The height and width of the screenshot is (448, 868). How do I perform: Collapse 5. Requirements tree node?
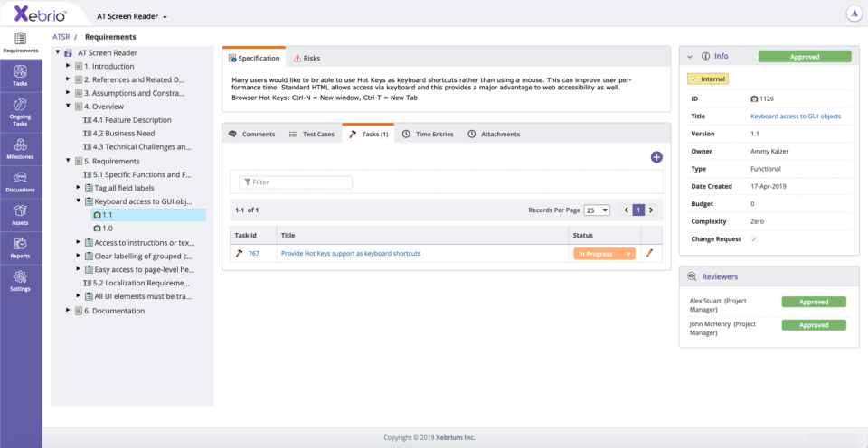pos(68,161)
